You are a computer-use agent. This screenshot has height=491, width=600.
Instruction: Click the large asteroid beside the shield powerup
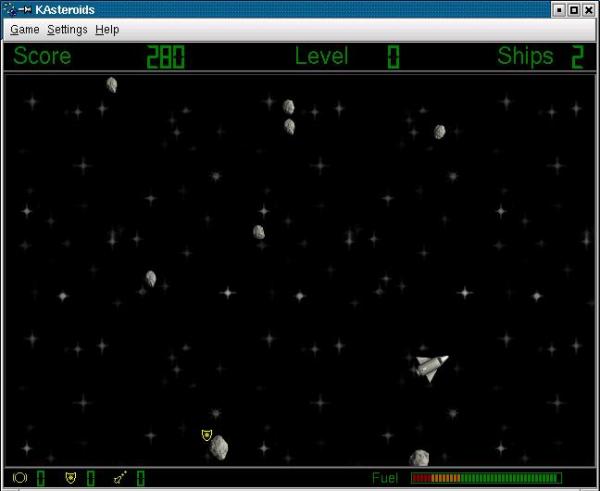pos(219,447)
